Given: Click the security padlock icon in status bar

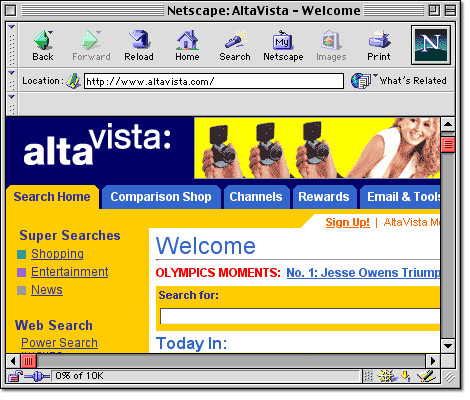Looking at the screenshot, I should point(15,377).
